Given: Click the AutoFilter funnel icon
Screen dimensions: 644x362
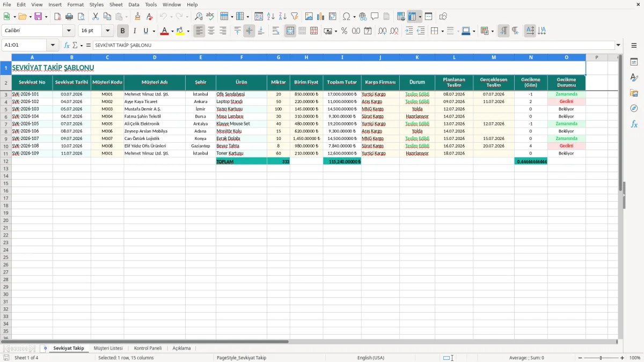Looking at the screenshot, I should (294, 17).
